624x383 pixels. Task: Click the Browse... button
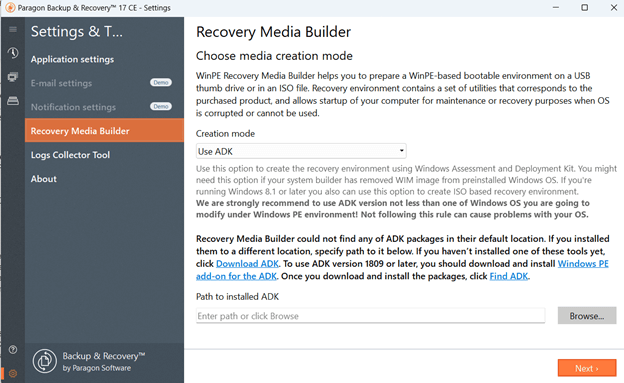click(587, 316)
